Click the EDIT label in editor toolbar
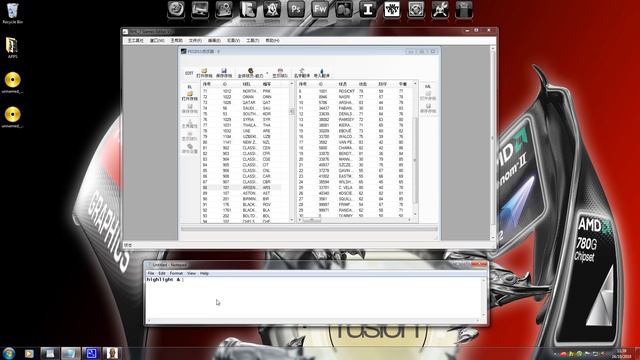 point(189,73)
